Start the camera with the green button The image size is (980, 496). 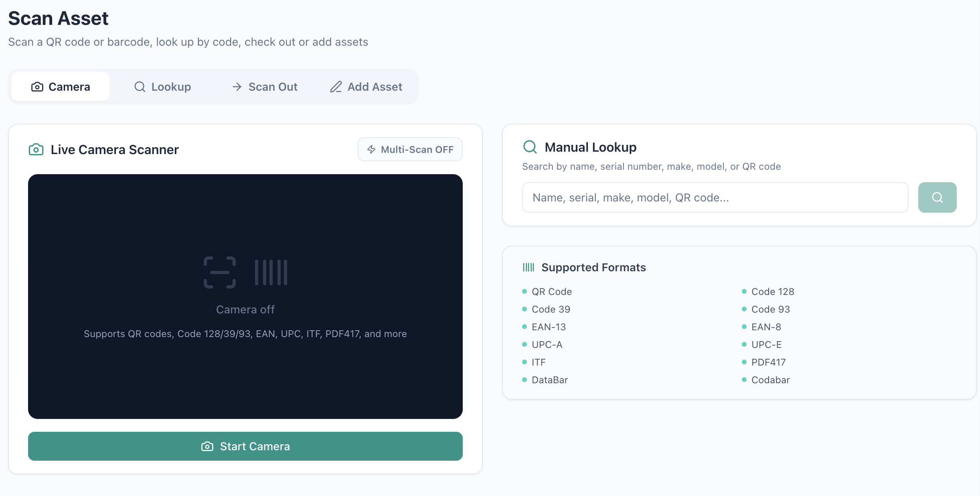[x=245, y=446]
